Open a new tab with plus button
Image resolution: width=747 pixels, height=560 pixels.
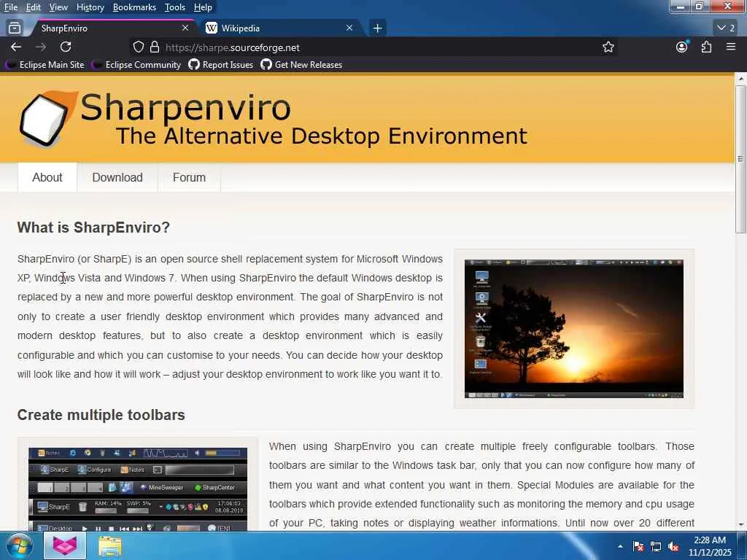tap(377, 28)
